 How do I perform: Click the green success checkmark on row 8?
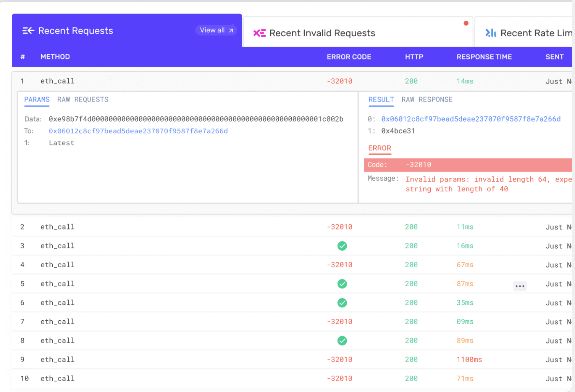pyautogui.click(x=342, y=341)
